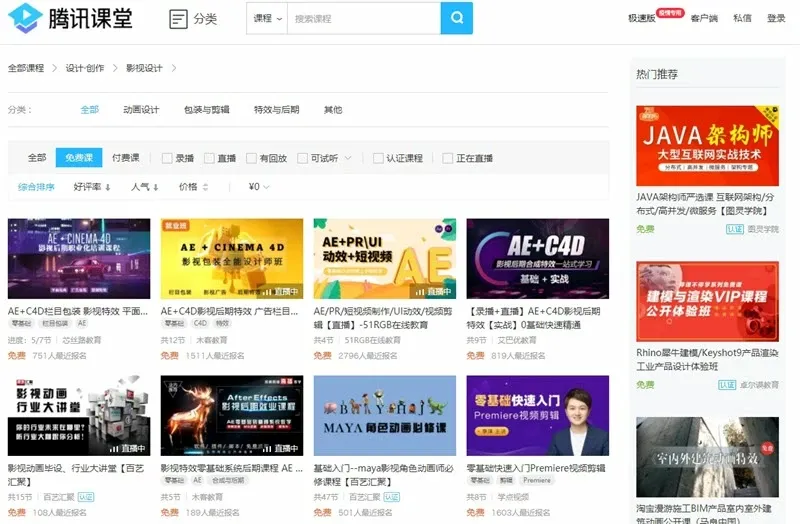This screenshot has height=524, width=800.
Task: Click the 登录 login link
Action: pyautogui.click(x=776, y=18)
